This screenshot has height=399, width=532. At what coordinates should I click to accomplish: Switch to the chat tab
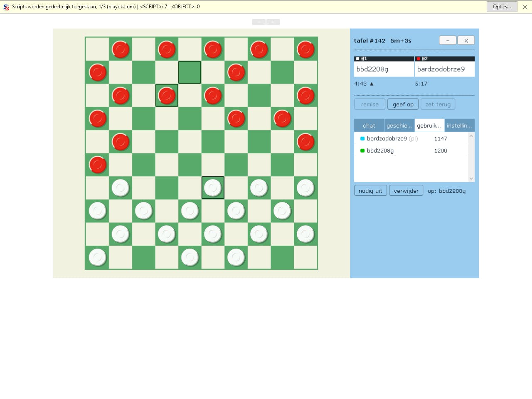pos(369,125)
